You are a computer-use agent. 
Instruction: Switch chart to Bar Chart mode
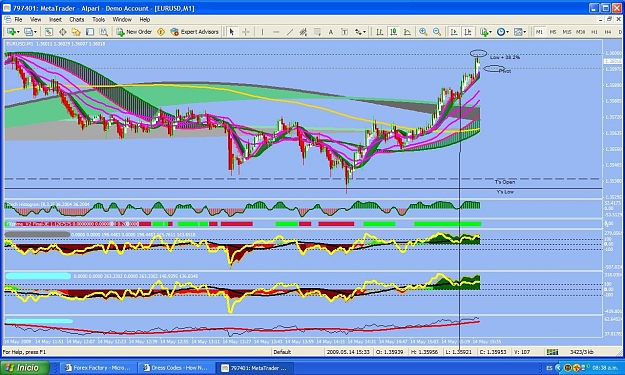(x=379, y=32)
